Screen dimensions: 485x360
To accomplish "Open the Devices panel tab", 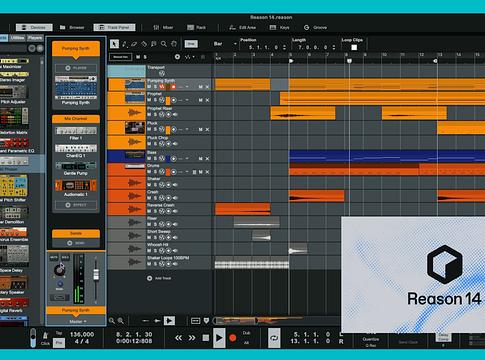I will (x=34, y=27).
